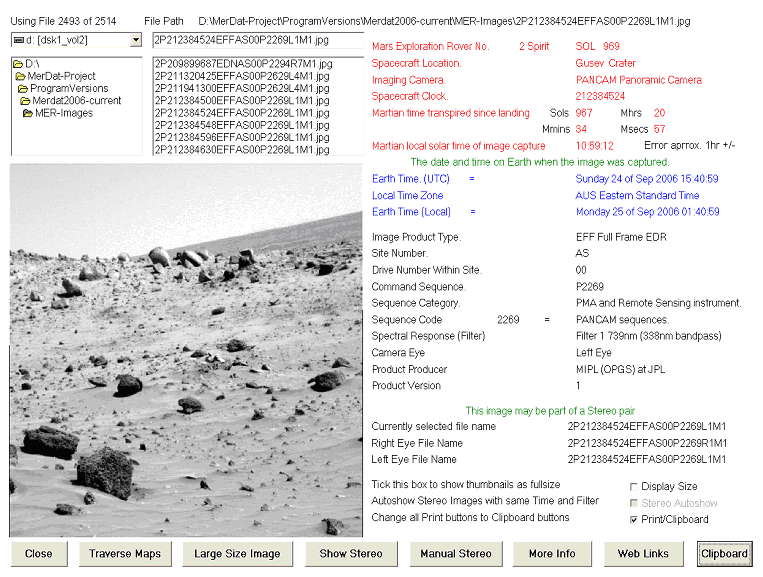Tick the Display Size checkbox

tap(633, 487)
